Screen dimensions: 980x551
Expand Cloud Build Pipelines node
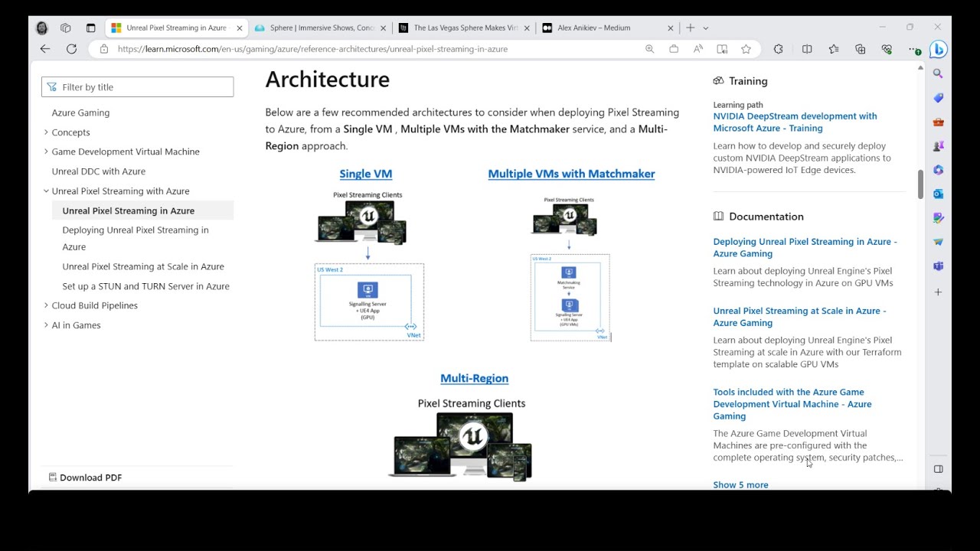[46, 305]
